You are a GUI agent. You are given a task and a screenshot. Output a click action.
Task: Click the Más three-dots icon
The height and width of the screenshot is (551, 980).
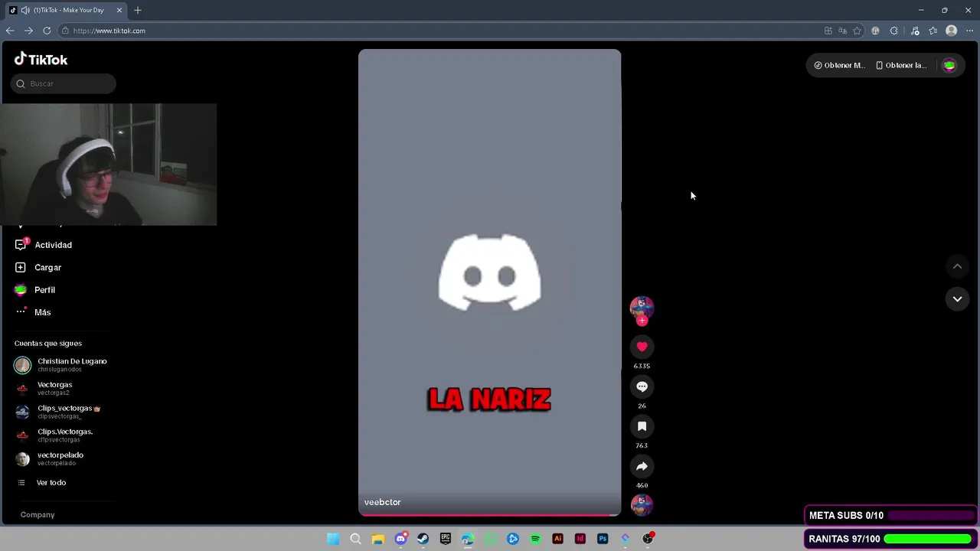coord(21,311)
